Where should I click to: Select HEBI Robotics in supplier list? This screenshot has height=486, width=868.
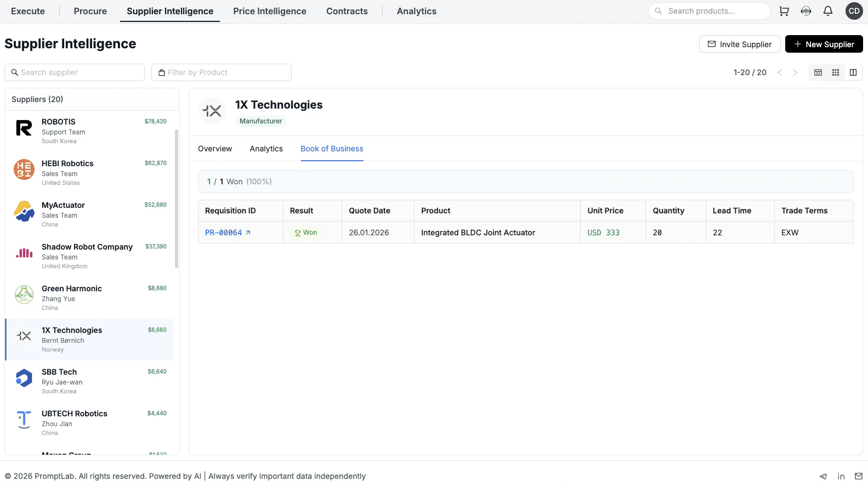coord(89,173)
